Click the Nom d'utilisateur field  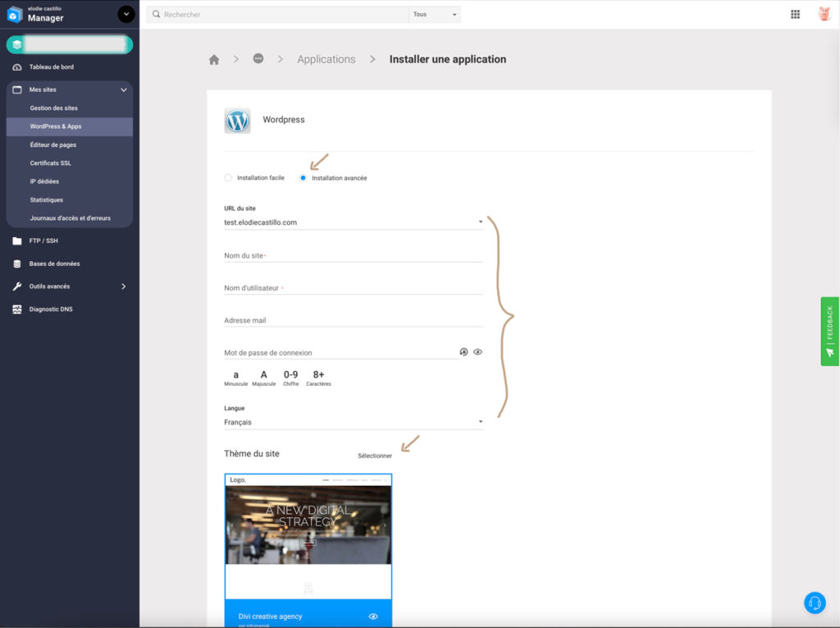pyautogui.click(x=354, y=287)
